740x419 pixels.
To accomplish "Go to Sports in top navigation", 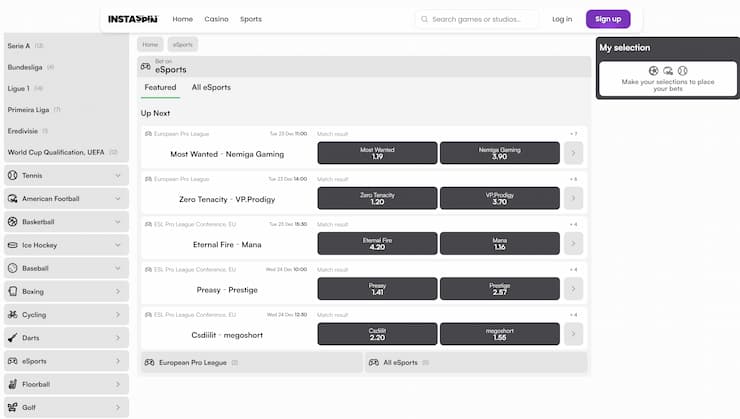I will point(251,19).
